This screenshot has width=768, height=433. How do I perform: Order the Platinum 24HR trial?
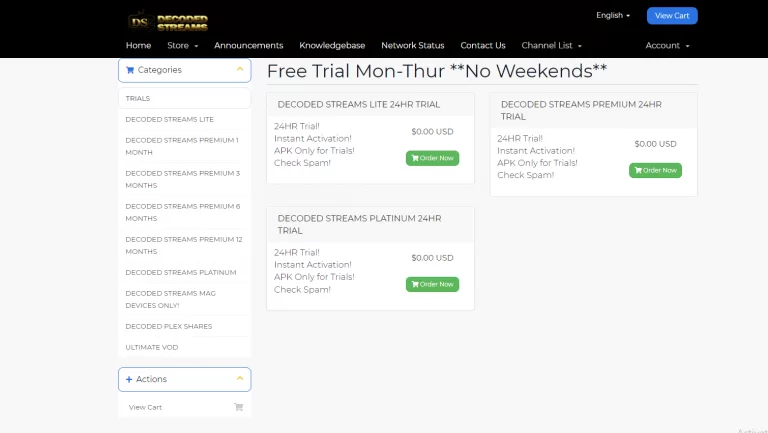[432, 285]
